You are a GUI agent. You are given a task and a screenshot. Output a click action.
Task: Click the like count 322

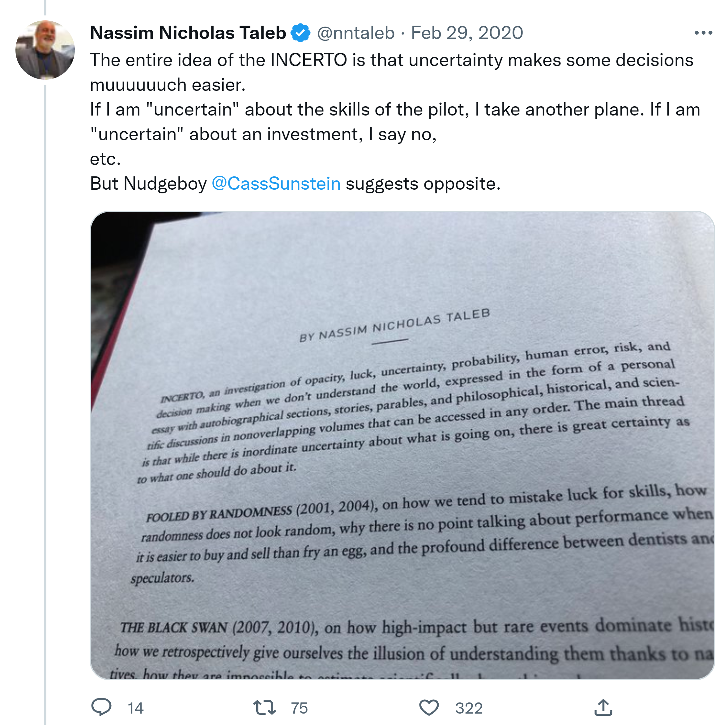(x=469, y=708)
